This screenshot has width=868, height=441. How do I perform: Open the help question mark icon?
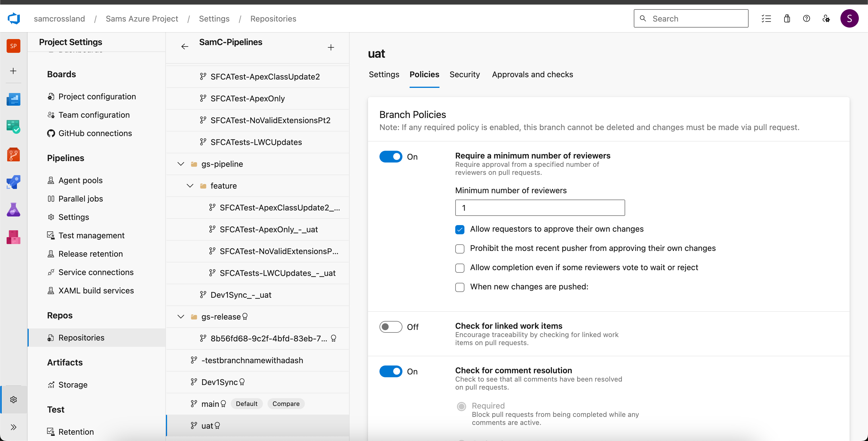pyautogui.click(x=806, y=19)
